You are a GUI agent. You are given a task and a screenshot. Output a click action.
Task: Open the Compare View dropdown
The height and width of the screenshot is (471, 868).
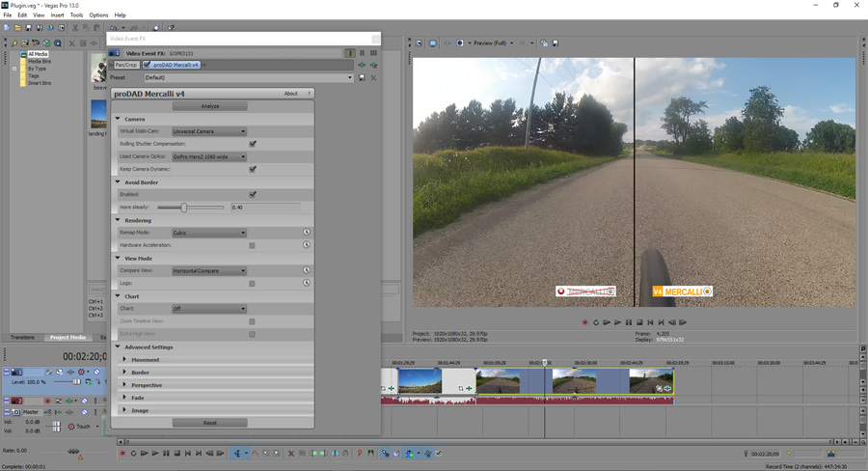209,271
